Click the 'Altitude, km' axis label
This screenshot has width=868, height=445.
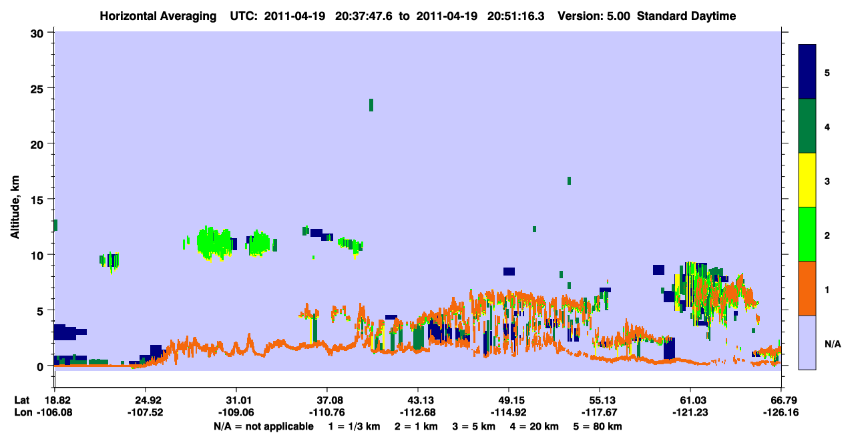click(x=14, y=208)
